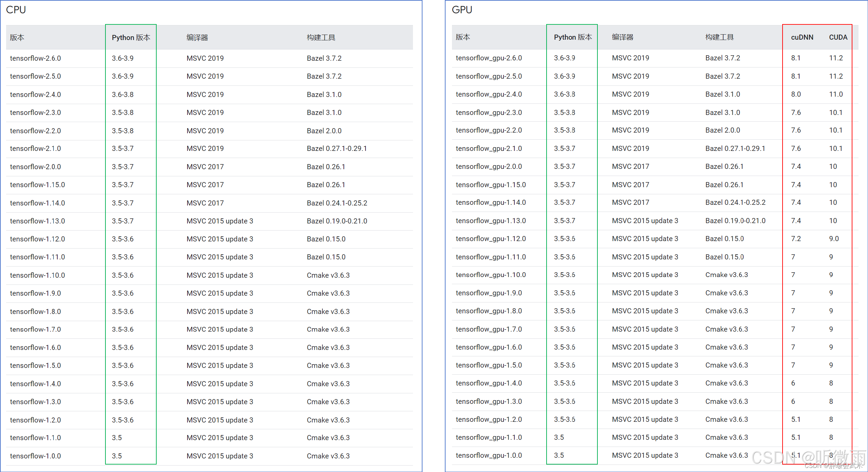
Task: Select tensorflow-1.10.0 row name
Action: pyautogui.click(x=37, y=275)
